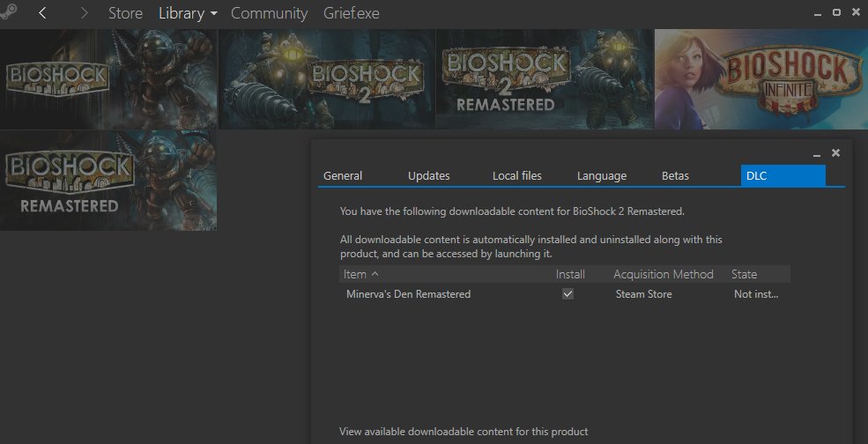Open the Library dropdown menu
The height and width of the screenshot is (444, 868).
(x=188, y=12)
